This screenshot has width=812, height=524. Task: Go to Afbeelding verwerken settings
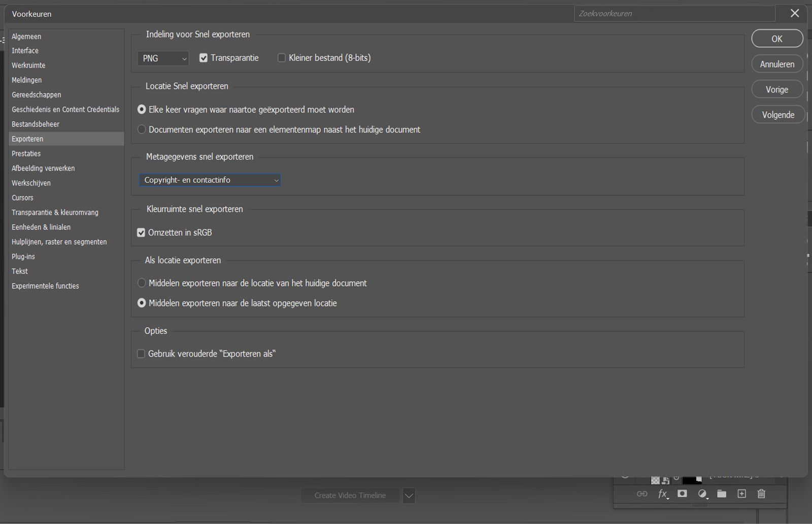click(43, 168)
